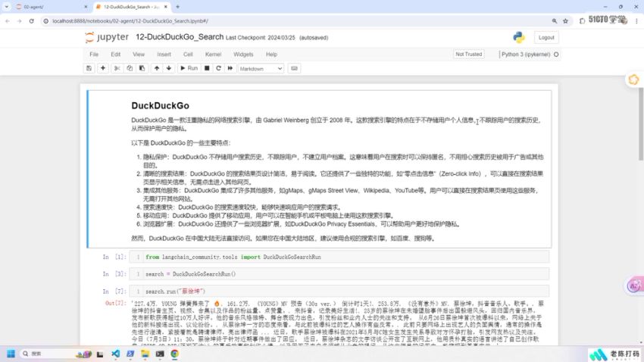
Task: Click the import DuckDuckGoSearchRun code cell
Action: [339, 257]
